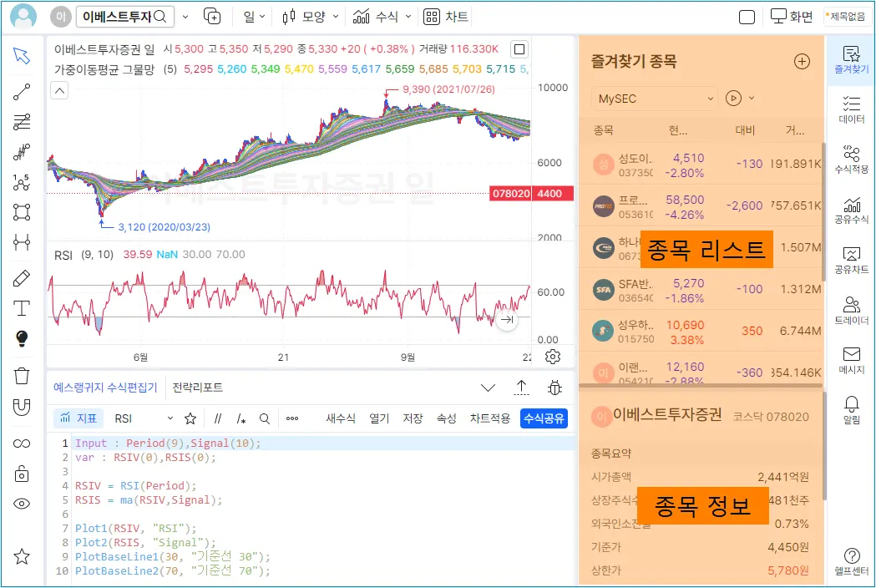Open the RSI formula name dropdown

pyautogui.click(x=144, y=418)
